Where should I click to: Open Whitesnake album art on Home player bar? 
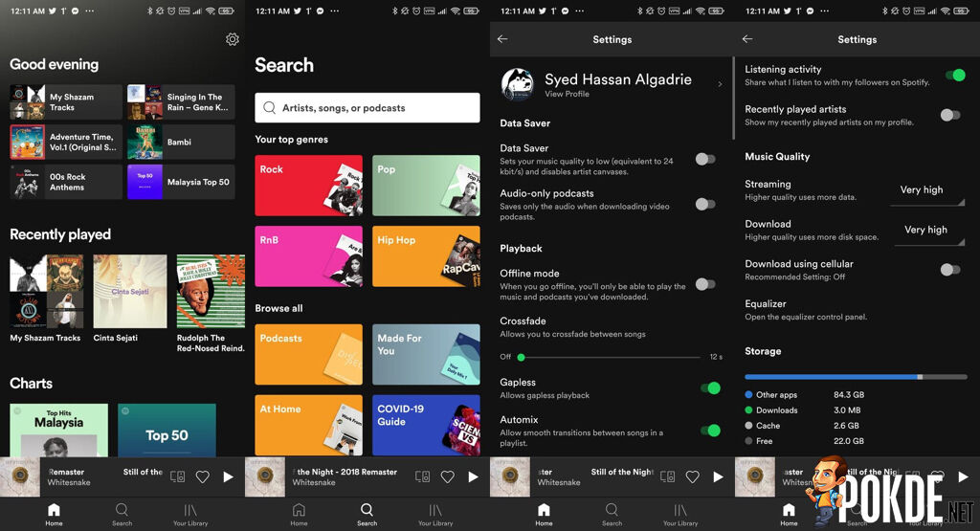click(x=20, y=476)
